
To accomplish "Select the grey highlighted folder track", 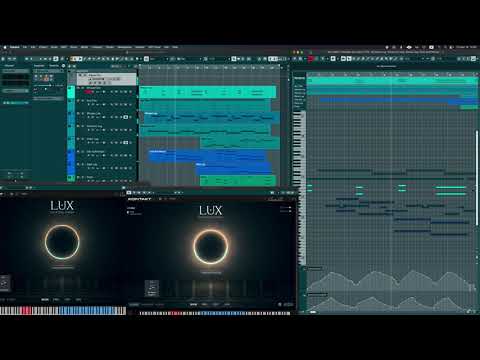I will 107,79.
